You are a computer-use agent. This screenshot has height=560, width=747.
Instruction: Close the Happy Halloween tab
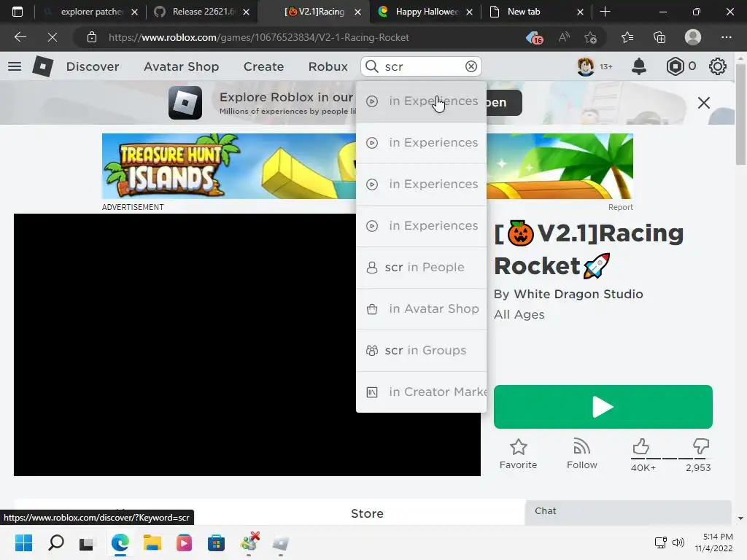(x=469, y=12)
